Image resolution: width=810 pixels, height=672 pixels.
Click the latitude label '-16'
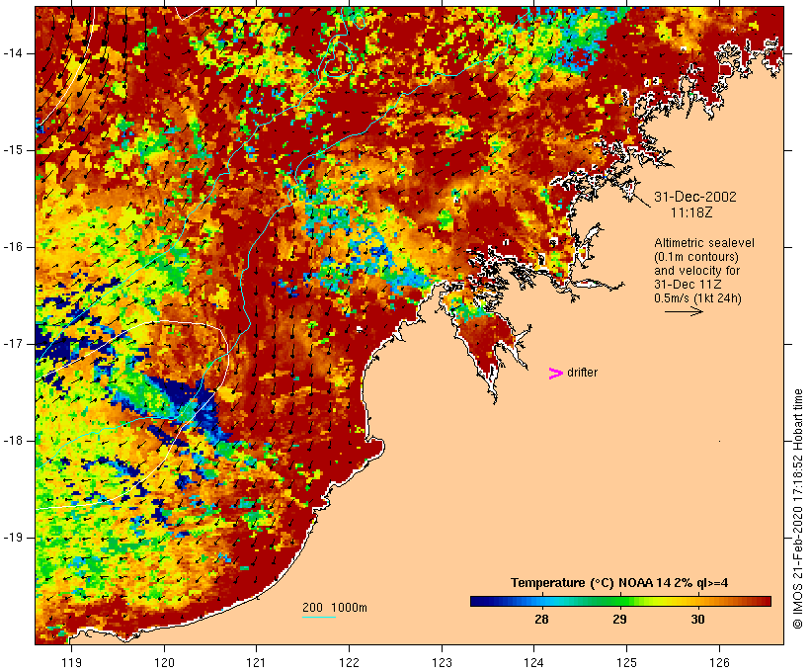13,247
